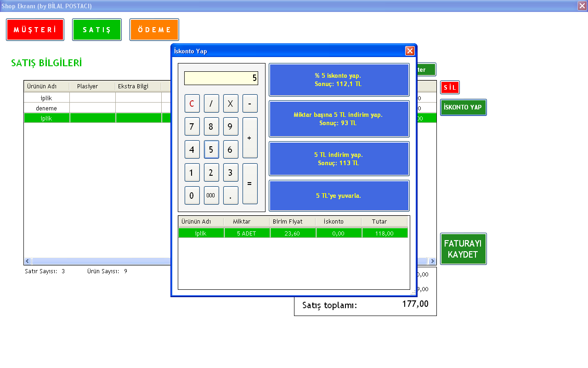The image size is (588, 368).
Task: Click the plus (+) calculator key
Action: pyautogui.click(x=250, y=138)
